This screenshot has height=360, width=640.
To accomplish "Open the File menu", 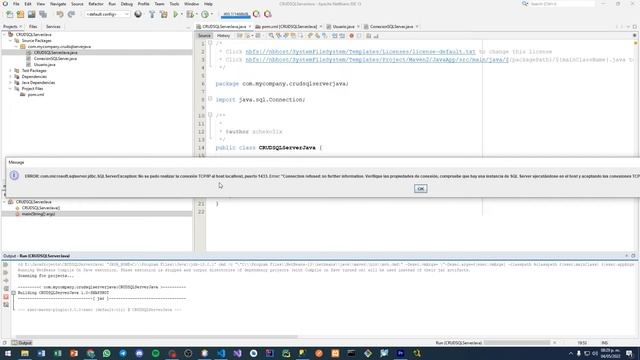I will click(16, 4).
